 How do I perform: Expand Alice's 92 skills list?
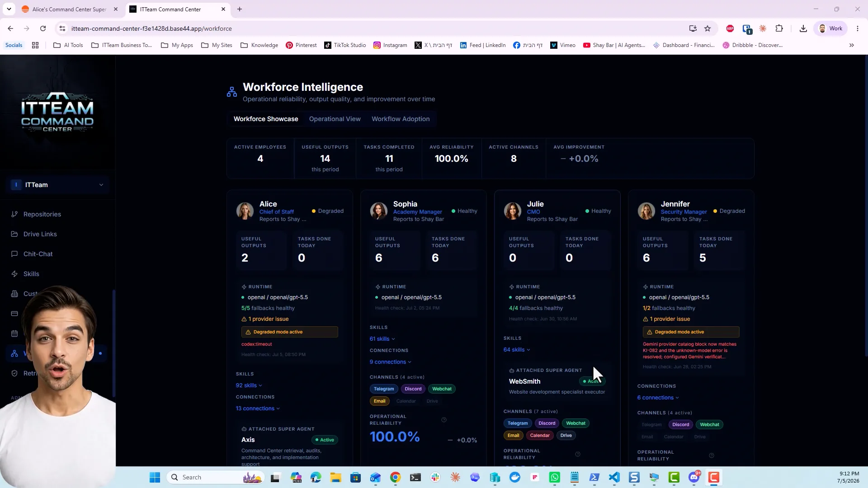click(249, 385)
